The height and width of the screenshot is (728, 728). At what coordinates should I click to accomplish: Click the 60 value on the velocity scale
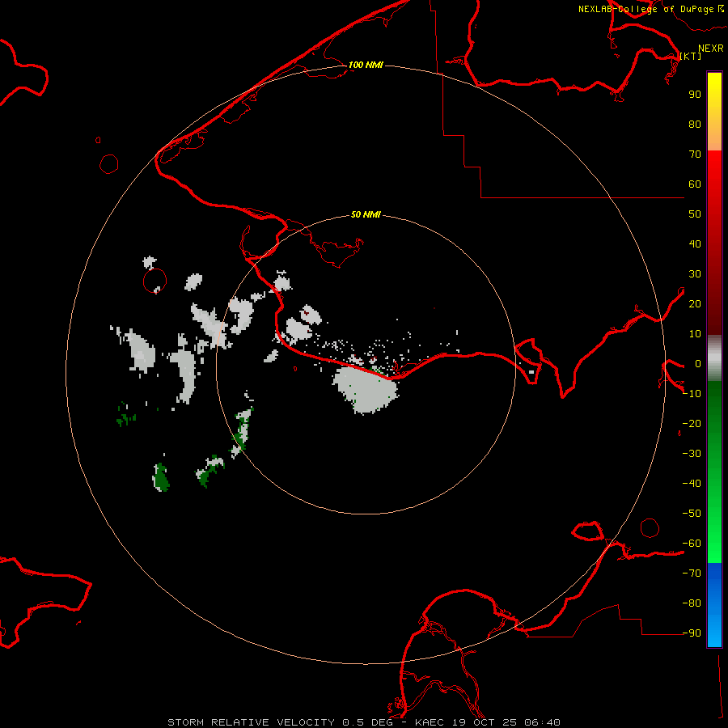695,184
